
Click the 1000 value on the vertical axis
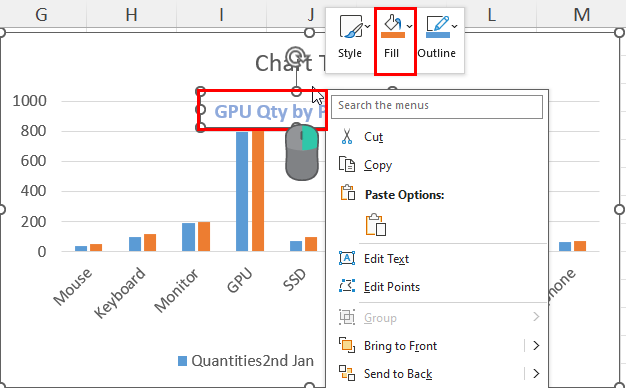30,101
